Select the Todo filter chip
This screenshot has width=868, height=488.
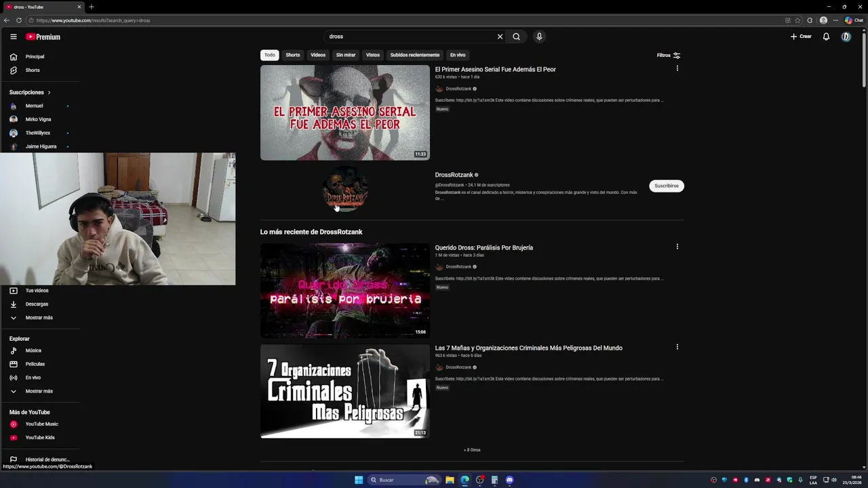(x=270, y=55)
